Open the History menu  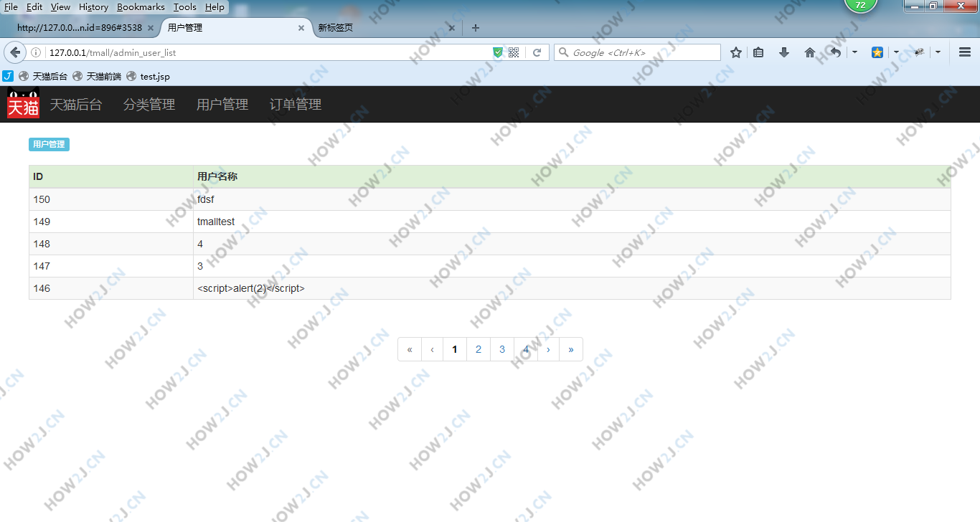coord(93,6)
